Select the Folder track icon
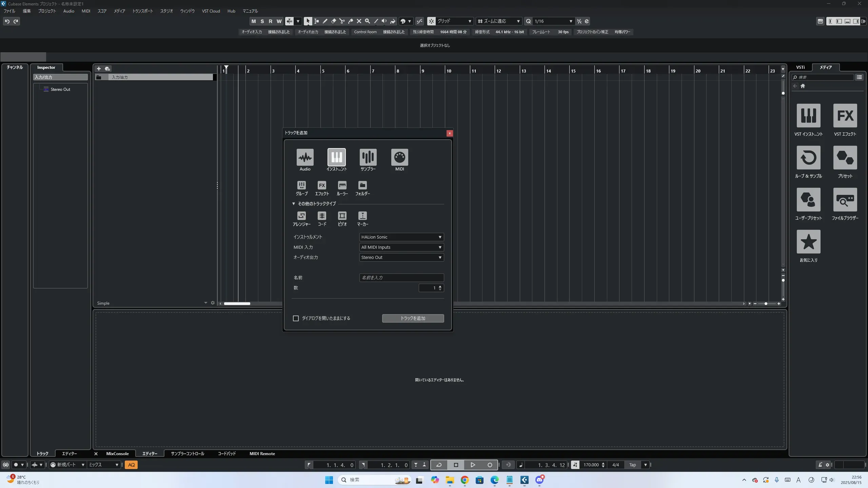The image size is (868, 488). click(x=362, y=185)
